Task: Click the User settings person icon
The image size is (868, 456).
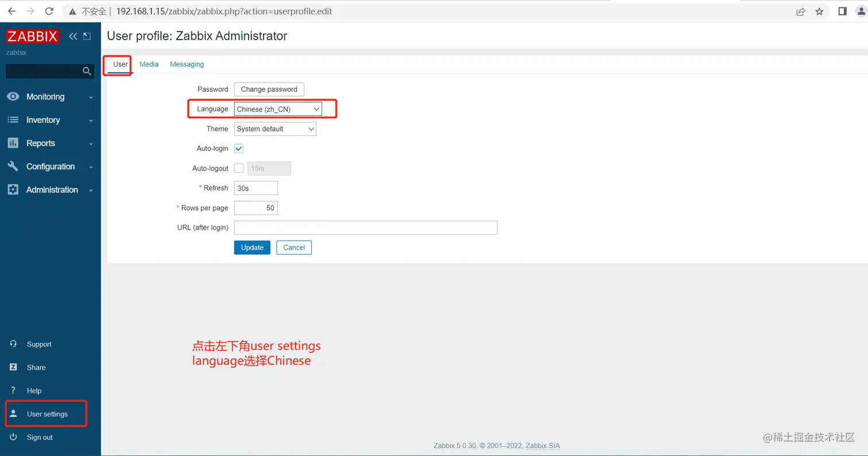Action: [x=13, y=414]
